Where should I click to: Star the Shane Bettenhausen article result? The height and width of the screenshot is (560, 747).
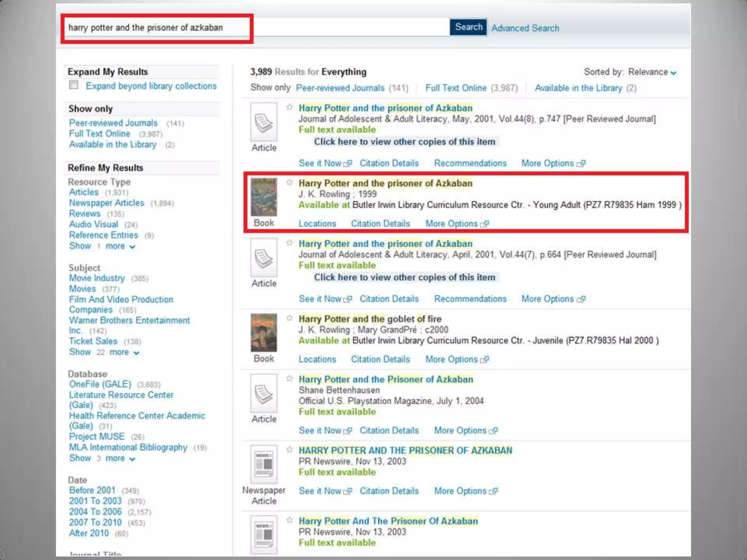coord(289,378)
